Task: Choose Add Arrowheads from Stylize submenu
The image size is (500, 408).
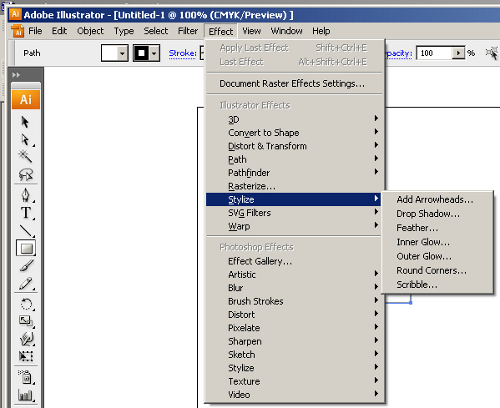Action: click(437, 200)
